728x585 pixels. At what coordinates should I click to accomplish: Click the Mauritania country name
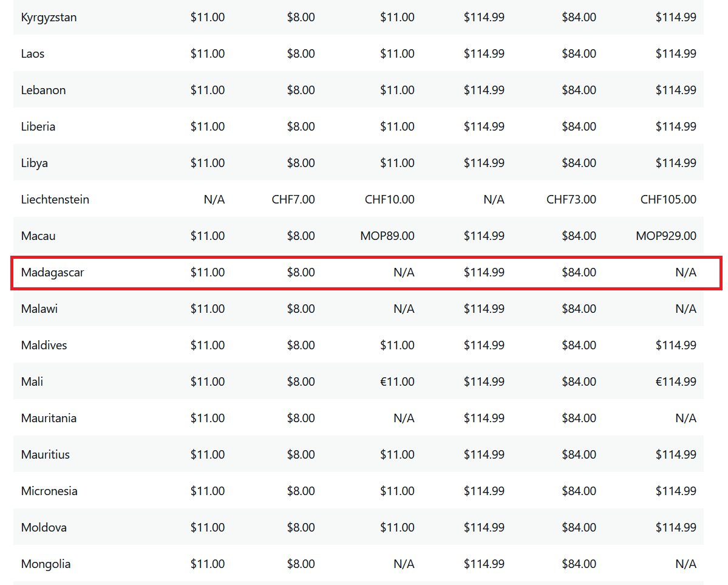point(49,418)
